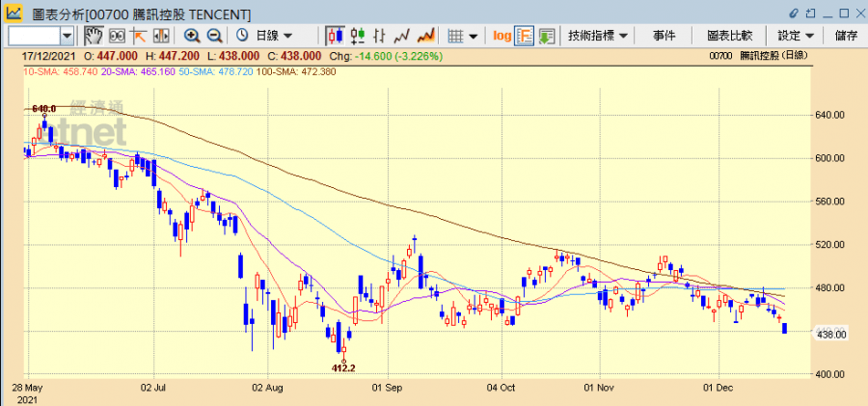Switch to OHLC bar chart type
Screen dimensions: 868x406
point(357,36)
